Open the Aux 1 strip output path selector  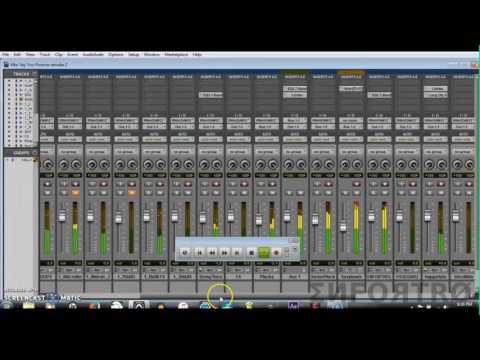[x=295, y=127]
